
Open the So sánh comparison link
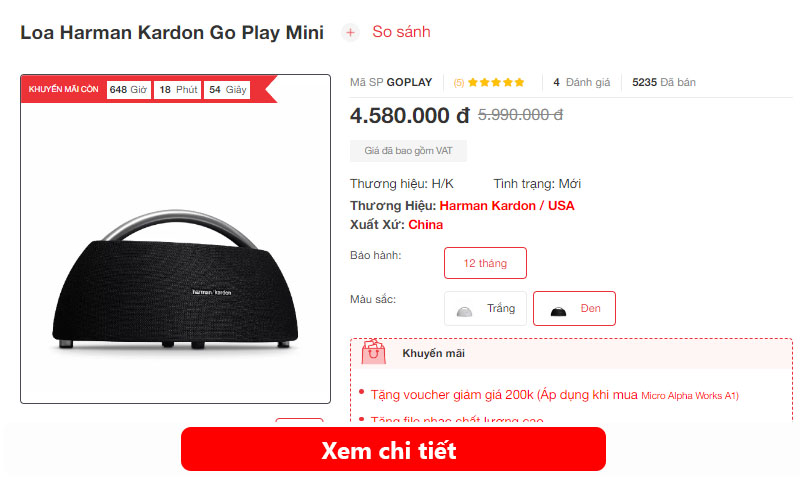pyautogui.click(x=401, y=32)
